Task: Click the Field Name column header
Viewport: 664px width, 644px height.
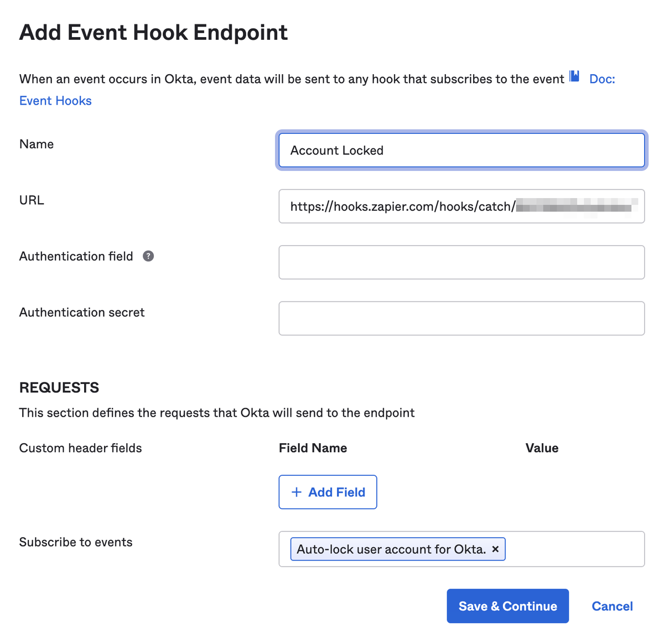Action: pos(313,448)
